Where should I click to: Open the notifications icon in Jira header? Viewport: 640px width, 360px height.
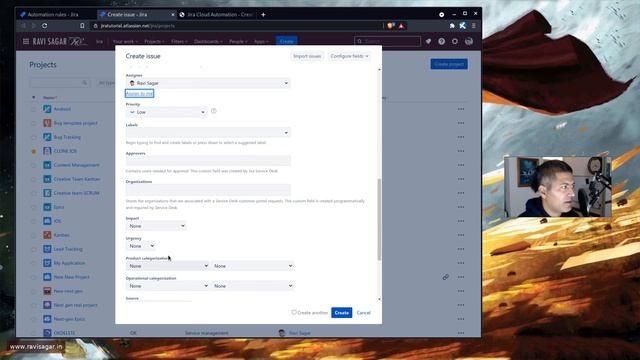[x=428, y=41]
